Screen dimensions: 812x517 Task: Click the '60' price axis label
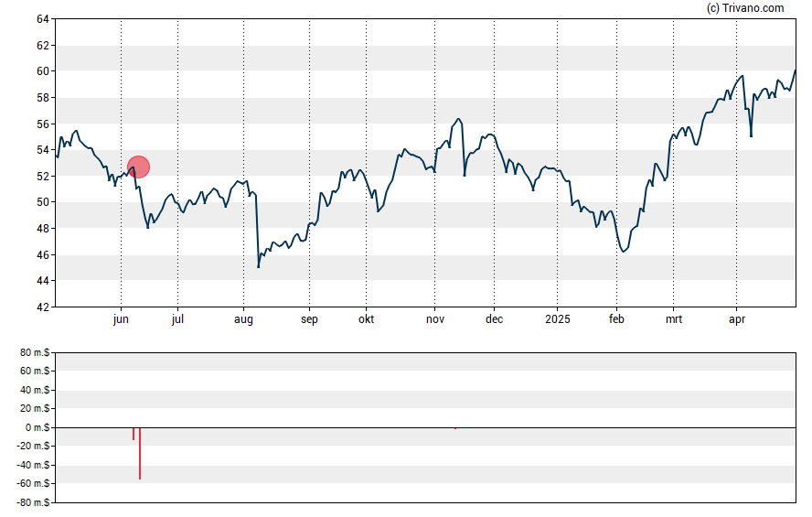42,71
